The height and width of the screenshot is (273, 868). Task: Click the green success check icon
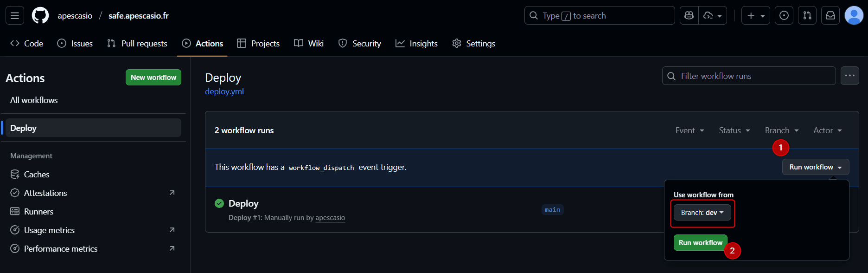pyautogui.click(x=219, y=203)
